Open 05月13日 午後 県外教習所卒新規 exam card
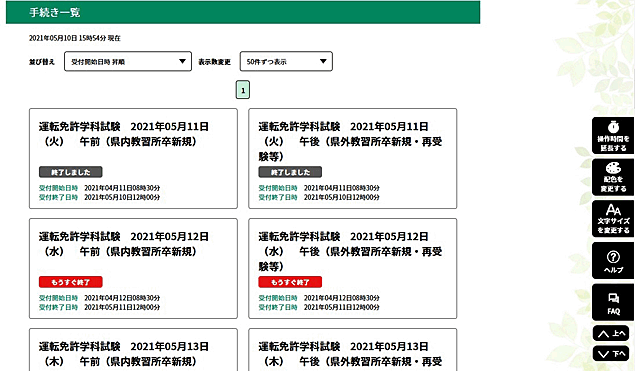The height and width of the screenshot is (371, 635). point(352,350)
